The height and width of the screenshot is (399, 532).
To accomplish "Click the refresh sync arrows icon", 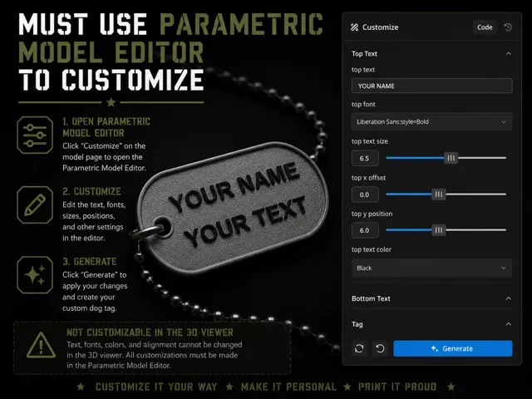I will click(359, 348).
